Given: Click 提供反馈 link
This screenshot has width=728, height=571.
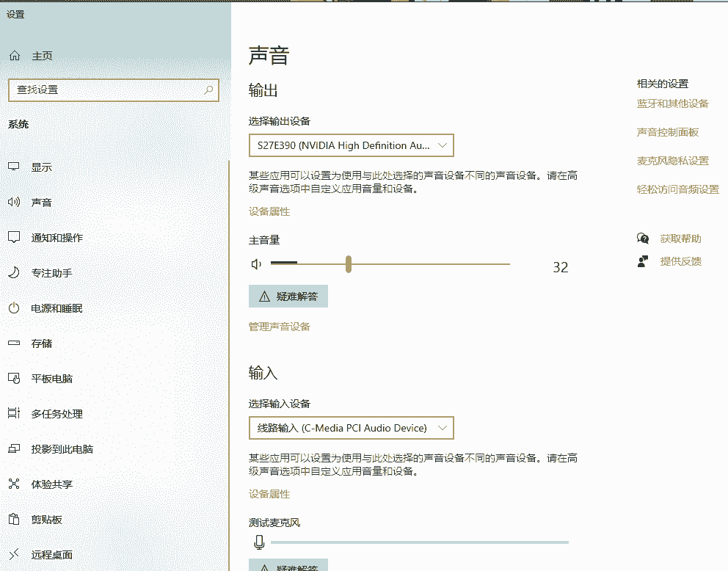Looking at the screenshot, I should click(x=680, y=261).
